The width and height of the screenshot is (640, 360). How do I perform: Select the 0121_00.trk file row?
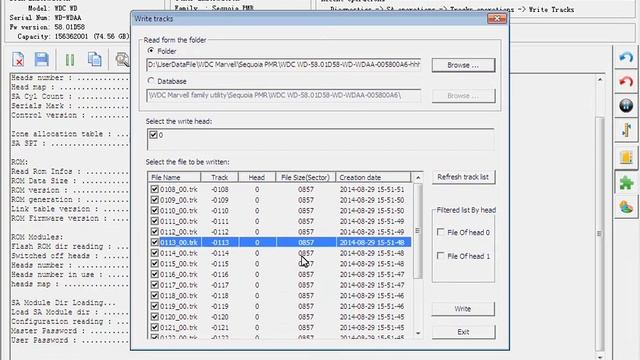pos(280,327)
